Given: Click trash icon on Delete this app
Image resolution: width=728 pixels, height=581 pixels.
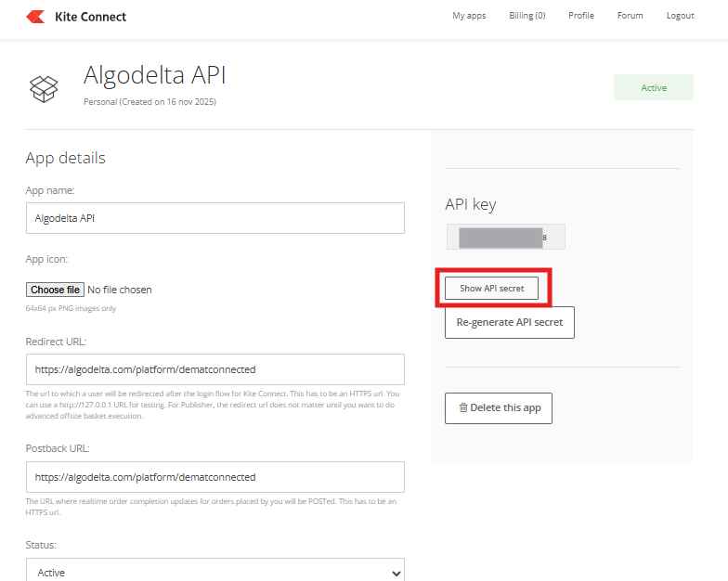Looking at the screenshot, I should [462, 408].
